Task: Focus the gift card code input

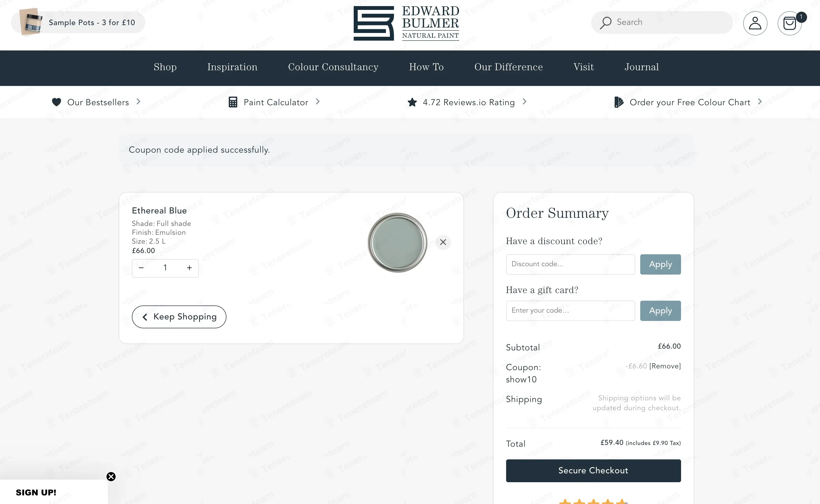Action: point(570,311)
